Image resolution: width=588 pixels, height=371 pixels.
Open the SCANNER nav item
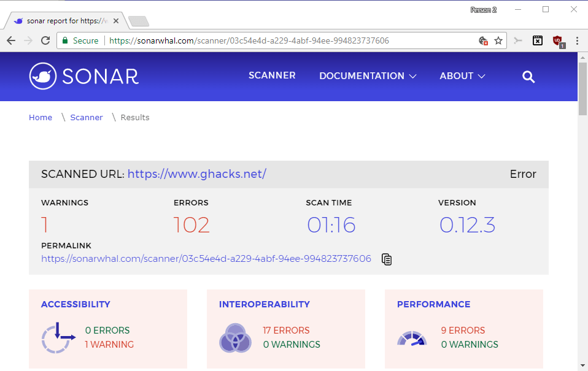tap(272, 75)
